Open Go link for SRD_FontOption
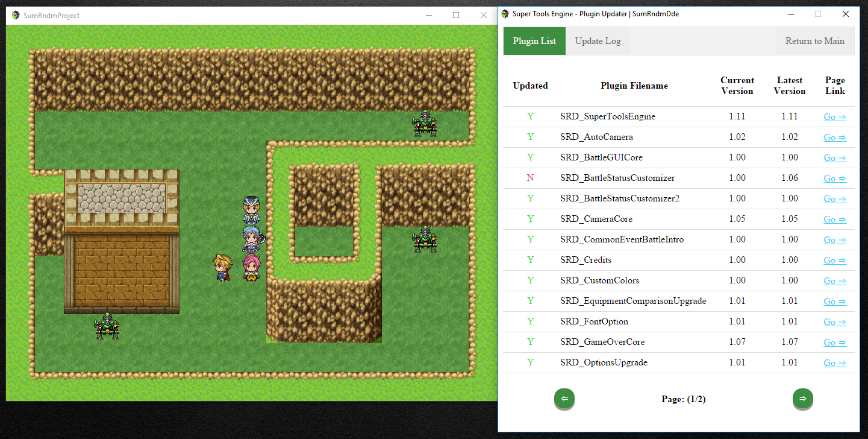Image resolution: width=868 pixels, height=439 pixels. coord(835,322)
